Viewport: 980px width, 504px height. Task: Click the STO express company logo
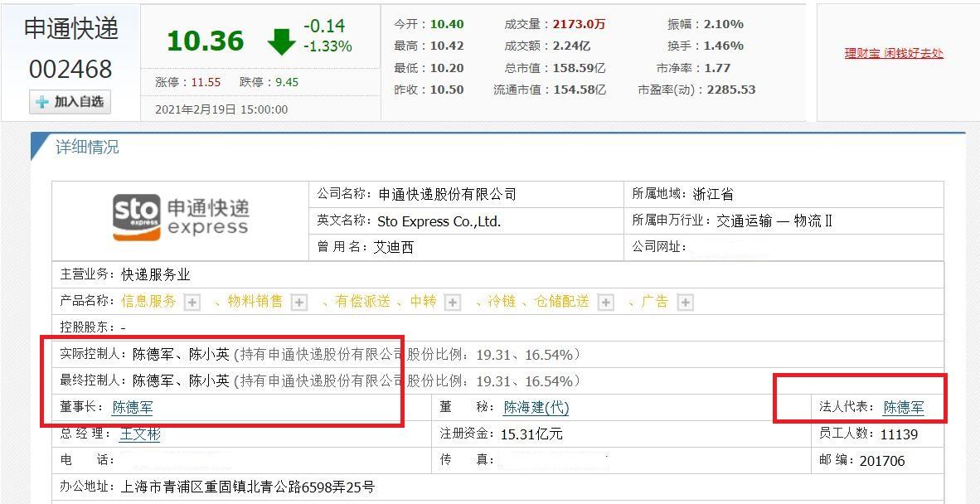[181, 216]
